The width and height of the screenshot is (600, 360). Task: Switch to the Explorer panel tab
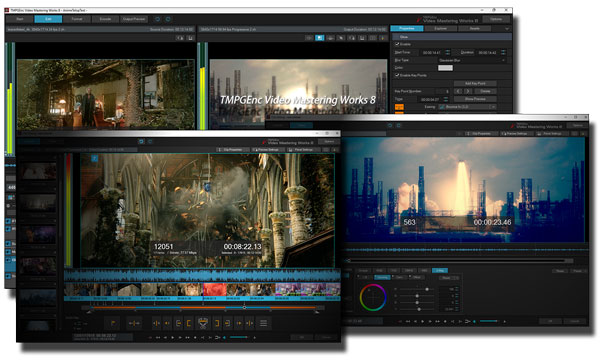point(440,28)
